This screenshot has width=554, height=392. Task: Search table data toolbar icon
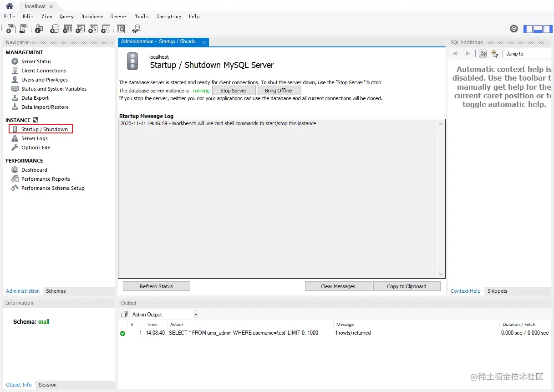[x=121, y=29]
